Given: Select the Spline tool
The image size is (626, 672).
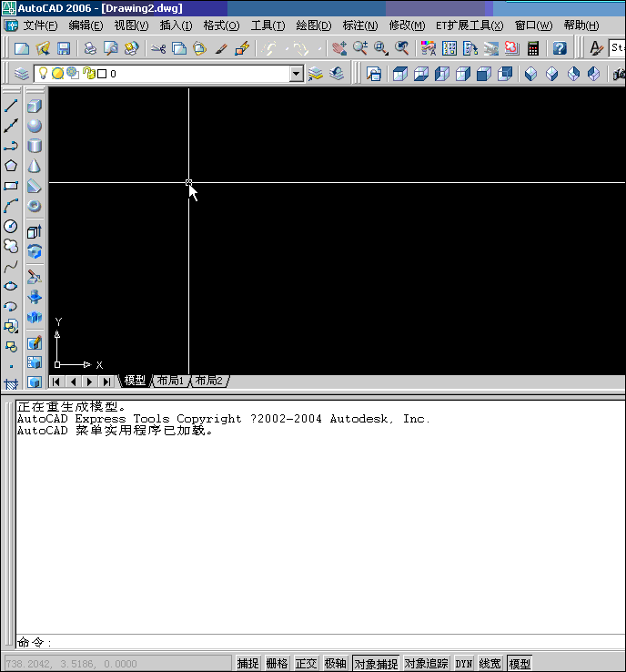Looking at the screenshot, I should pyautogui.click(x=11, y=267).
